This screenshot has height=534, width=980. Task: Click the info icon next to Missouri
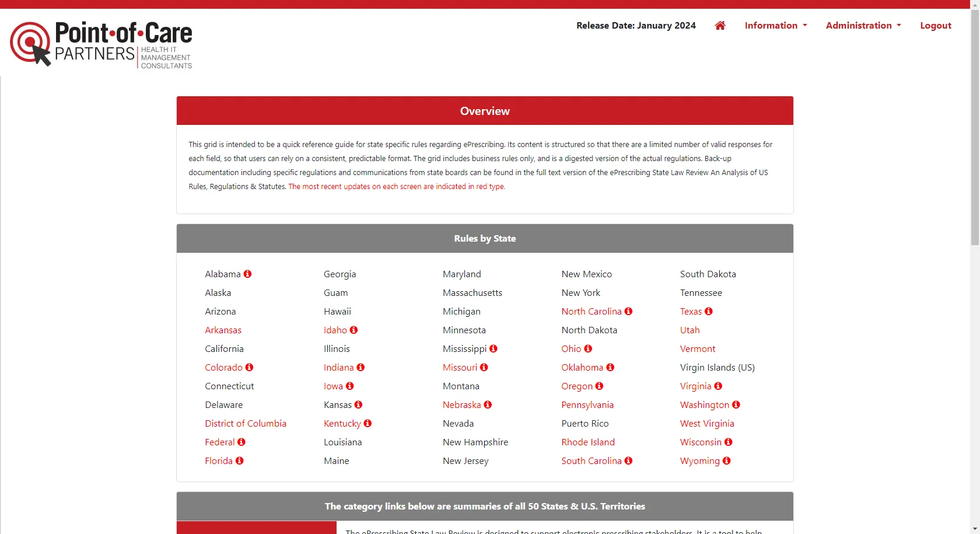(484, 367)
